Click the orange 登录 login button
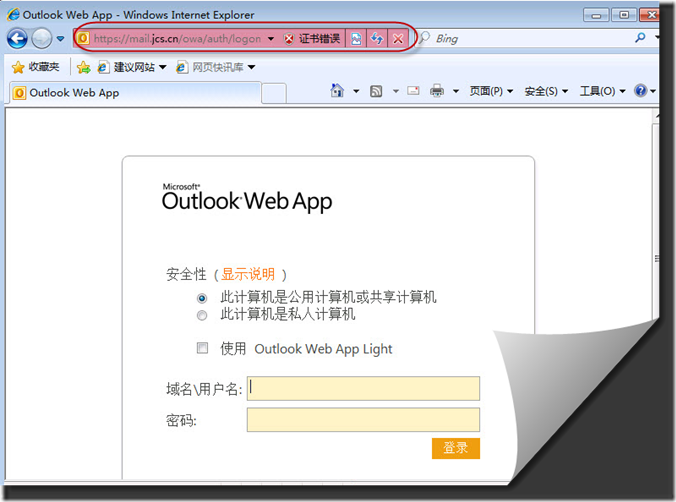 click(456, 448)
